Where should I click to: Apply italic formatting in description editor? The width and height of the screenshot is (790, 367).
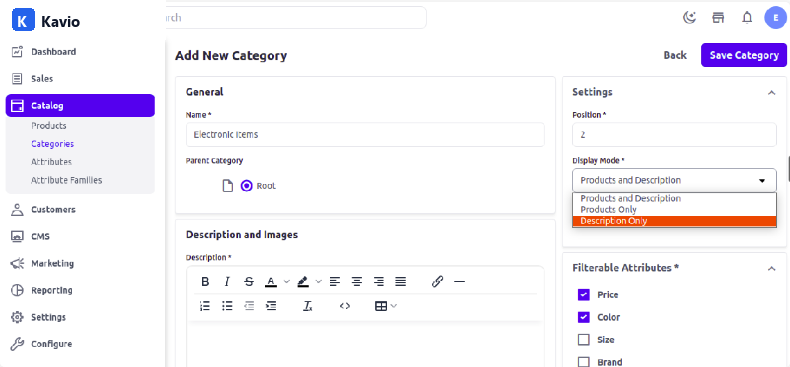click(x=227, y=281)
